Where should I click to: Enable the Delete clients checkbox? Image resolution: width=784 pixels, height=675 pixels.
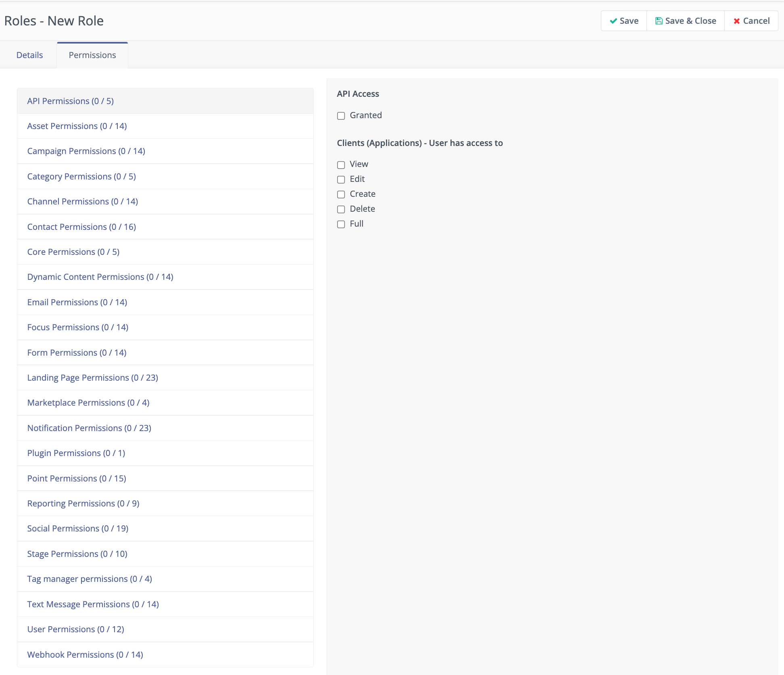pos(341,209)
